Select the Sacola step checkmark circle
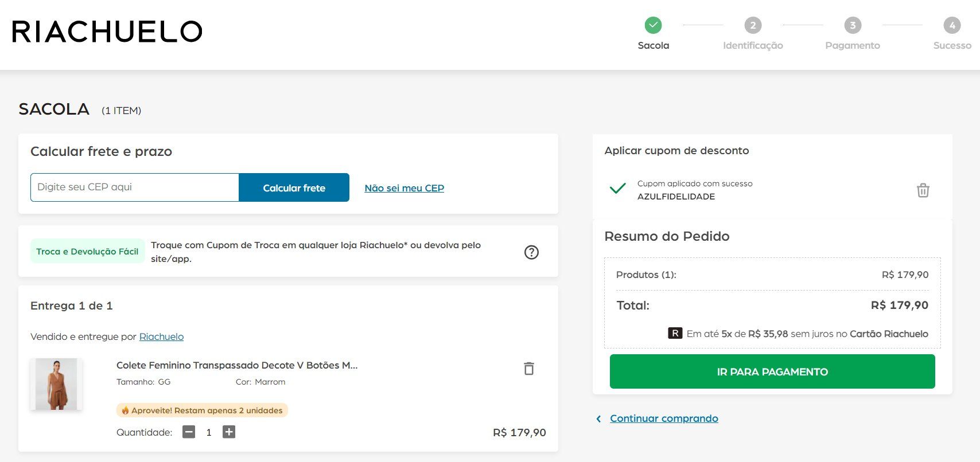The width and height of the screenshot is (980, 462). tap(653, 25)
